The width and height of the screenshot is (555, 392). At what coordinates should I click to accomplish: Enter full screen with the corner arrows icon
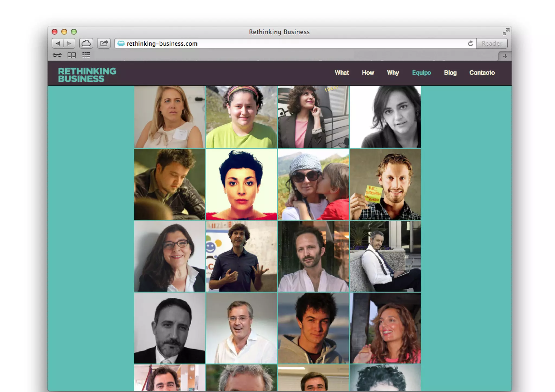(506, 32)
